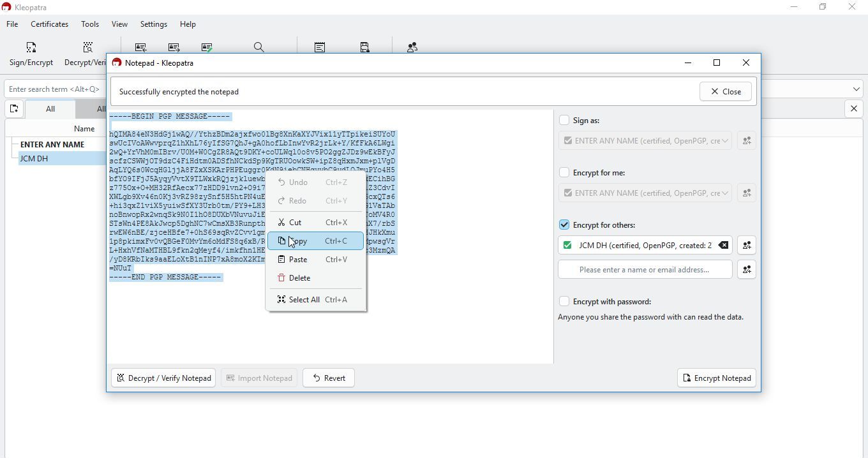
Task: Click the new tab icon beside All
Action: pyautogui.click(x=14, y=109)
